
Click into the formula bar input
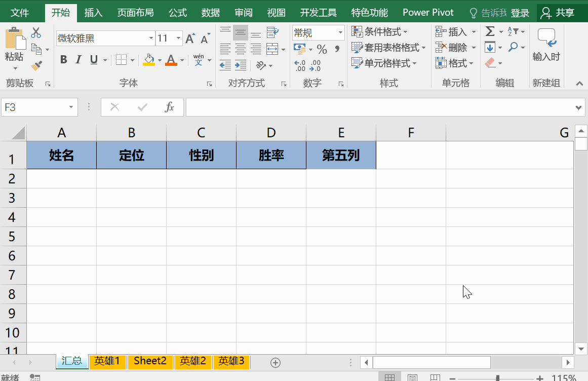pos(379,107)
